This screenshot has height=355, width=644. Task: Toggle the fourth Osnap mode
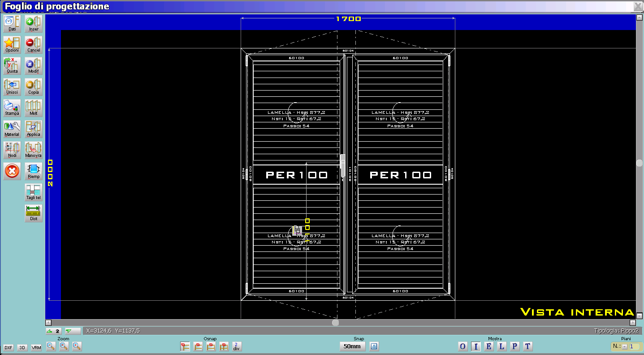[224, 346]
